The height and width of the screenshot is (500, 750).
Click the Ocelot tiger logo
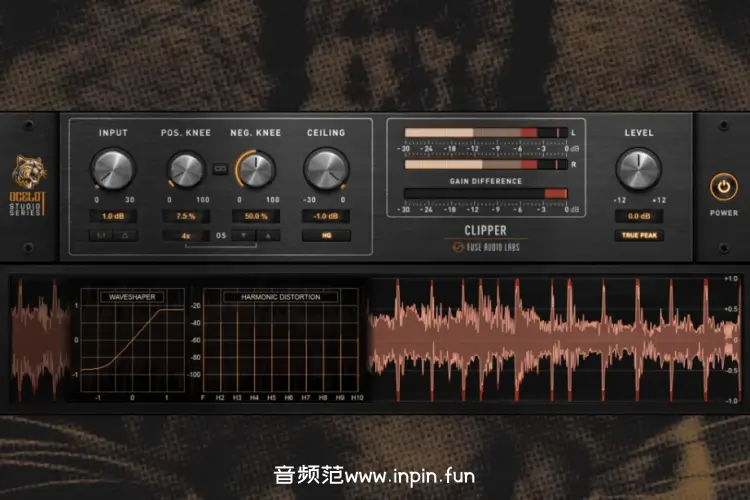29,171
